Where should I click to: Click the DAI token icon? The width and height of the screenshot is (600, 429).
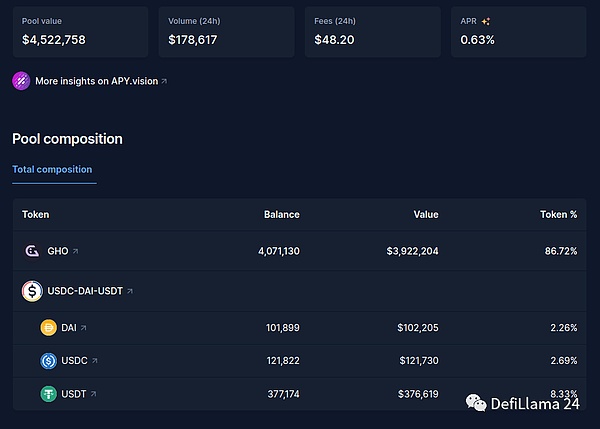(x=48, y=327)
